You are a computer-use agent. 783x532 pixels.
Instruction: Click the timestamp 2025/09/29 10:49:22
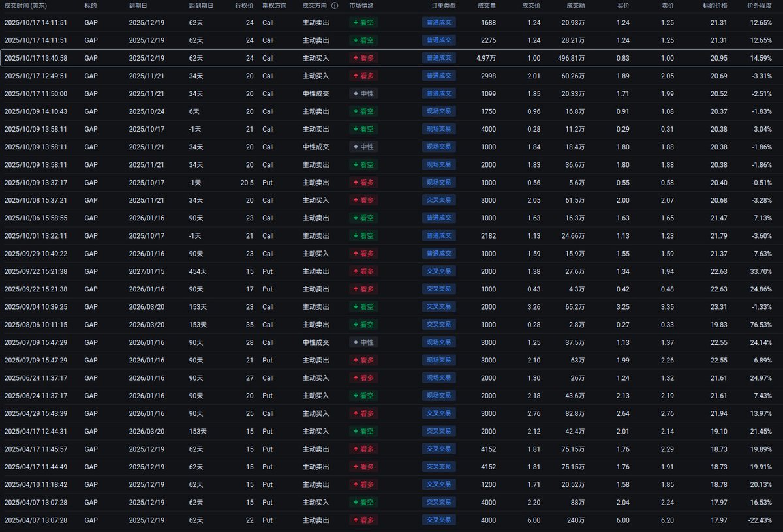pyautogui.click(x=36, y=254)
